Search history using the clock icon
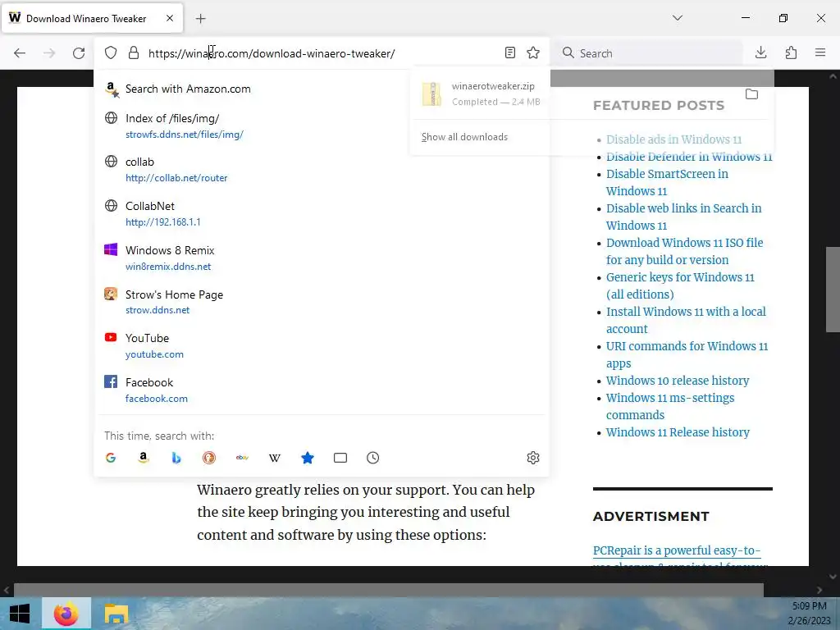The width and height of the screenshot is (840, 630). pyautogui.click(x=373, y=458)
